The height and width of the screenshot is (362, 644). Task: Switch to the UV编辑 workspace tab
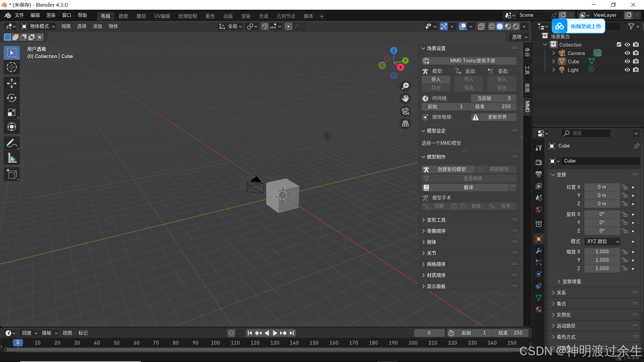click(162, 16)
